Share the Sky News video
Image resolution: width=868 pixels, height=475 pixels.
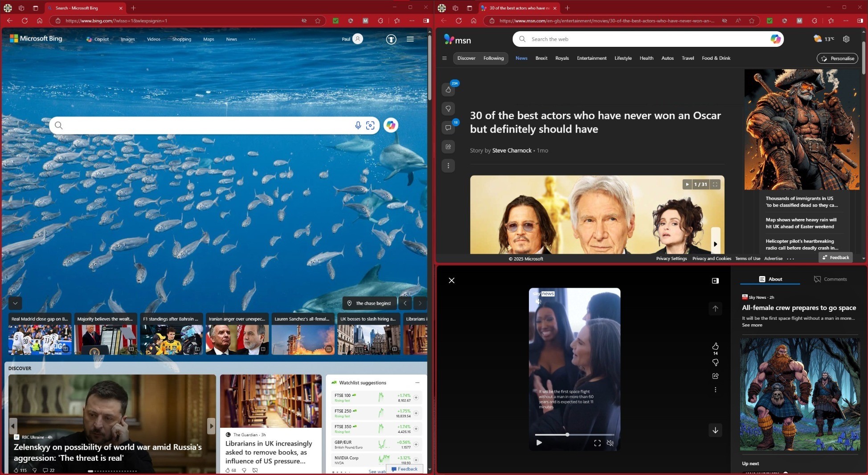click(x=715, y=376)
